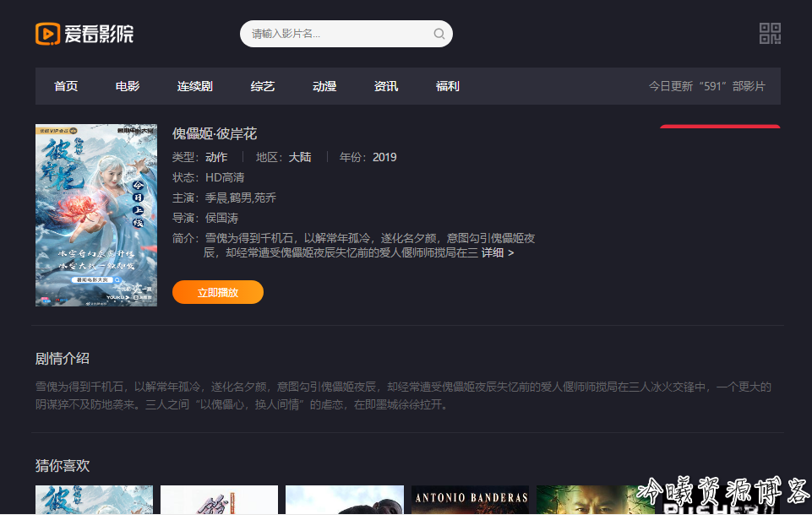Click 今日更新 "591" 部影片 text
The image size is (812, 520).
tap(707, 86)
